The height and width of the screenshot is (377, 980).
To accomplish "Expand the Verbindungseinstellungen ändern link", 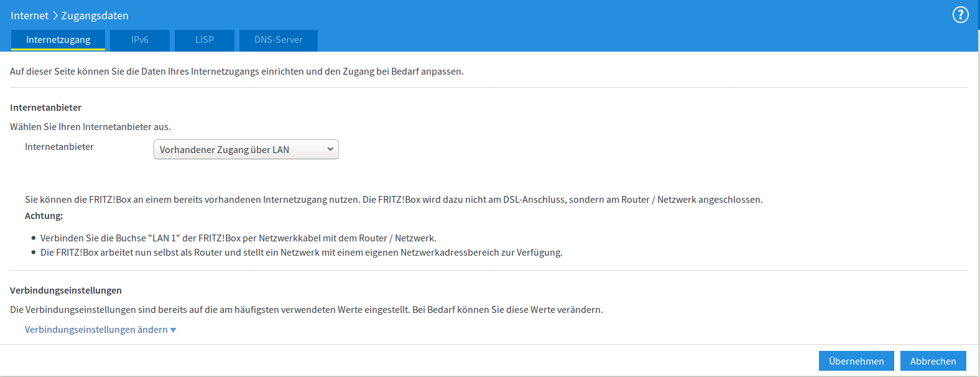I will 96,330.
